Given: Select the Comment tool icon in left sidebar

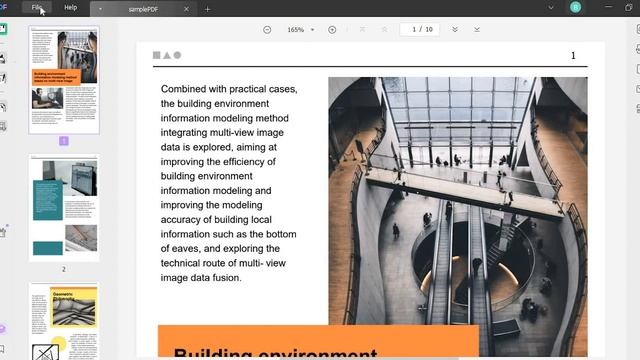Looking at the screenshot, I should click(3, 58).
